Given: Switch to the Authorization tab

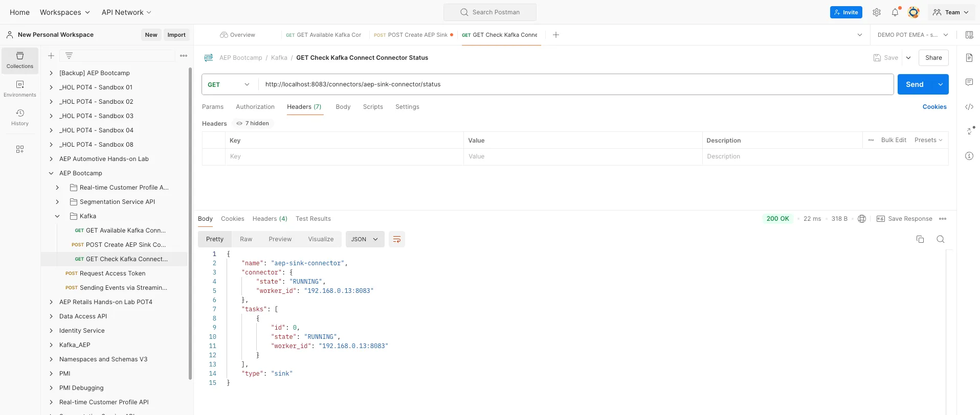Looking at the screenshot, I should pyautogui.click(x=255, y=107).
